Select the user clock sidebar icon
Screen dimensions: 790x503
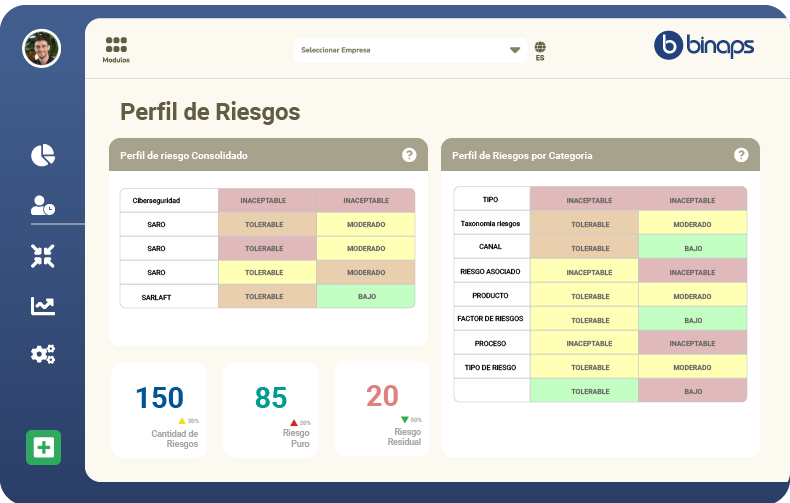tap(43, 206)
